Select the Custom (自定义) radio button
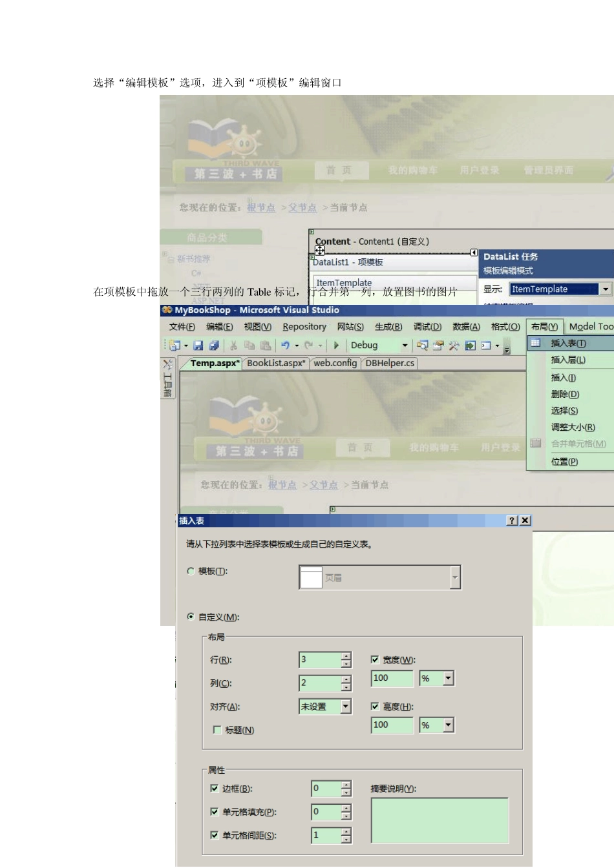This screenshot has width=614, height=868. [x=191, y=617]
